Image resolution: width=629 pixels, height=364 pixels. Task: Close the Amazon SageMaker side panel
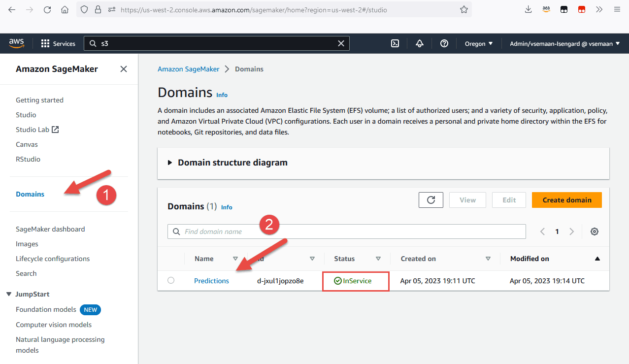pos(124,69)
